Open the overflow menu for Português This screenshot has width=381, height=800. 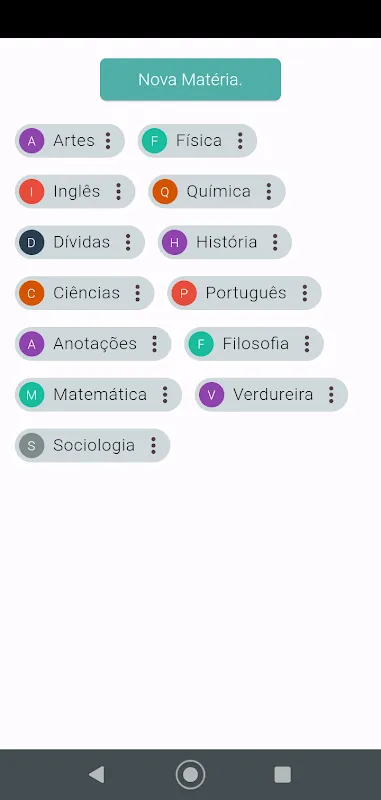pyautogui.click(x=304, y=293)
